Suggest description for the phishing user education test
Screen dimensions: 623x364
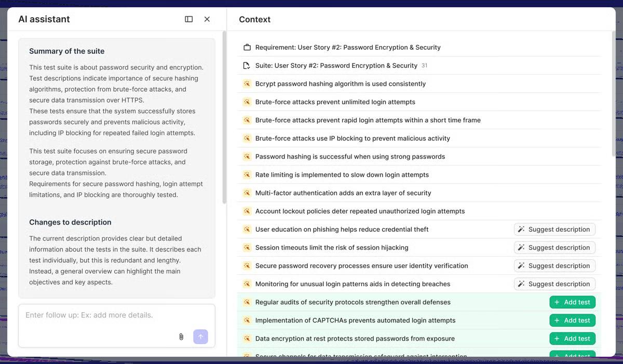point(554,229)
